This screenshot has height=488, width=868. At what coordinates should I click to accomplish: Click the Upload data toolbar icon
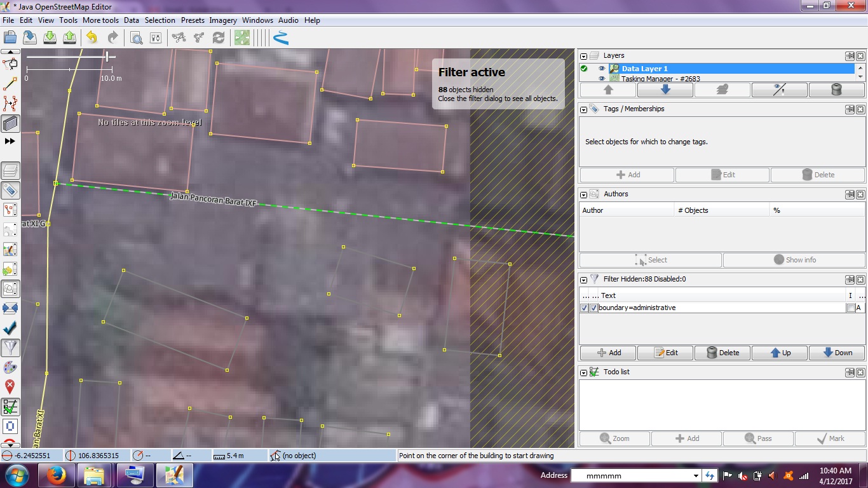click(70, 38)
